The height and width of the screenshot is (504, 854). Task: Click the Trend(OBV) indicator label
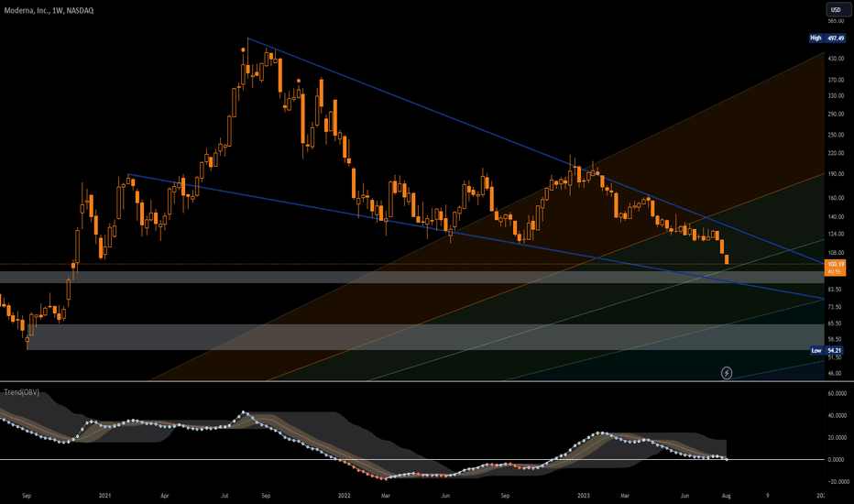tap(22, 392)
